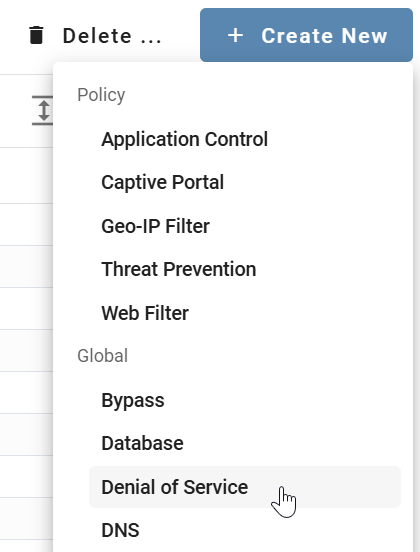Click the Global section header
420x552 pixels.
[x=102, y=356]
